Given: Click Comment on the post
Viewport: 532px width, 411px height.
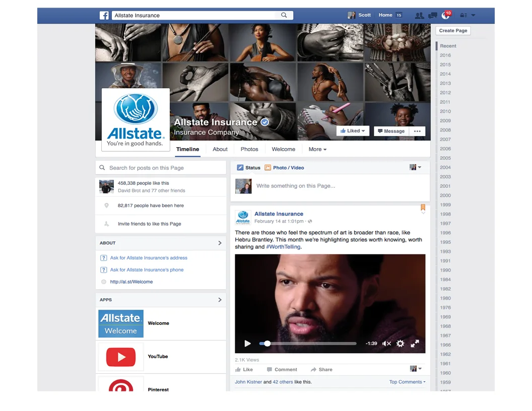Looking at the screenshot, I should [x=282, y=370].
